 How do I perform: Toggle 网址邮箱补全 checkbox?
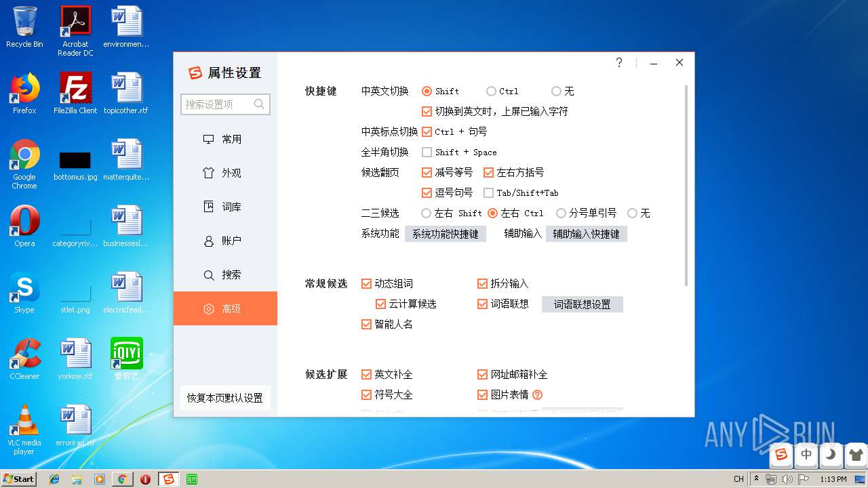(483, 374)
